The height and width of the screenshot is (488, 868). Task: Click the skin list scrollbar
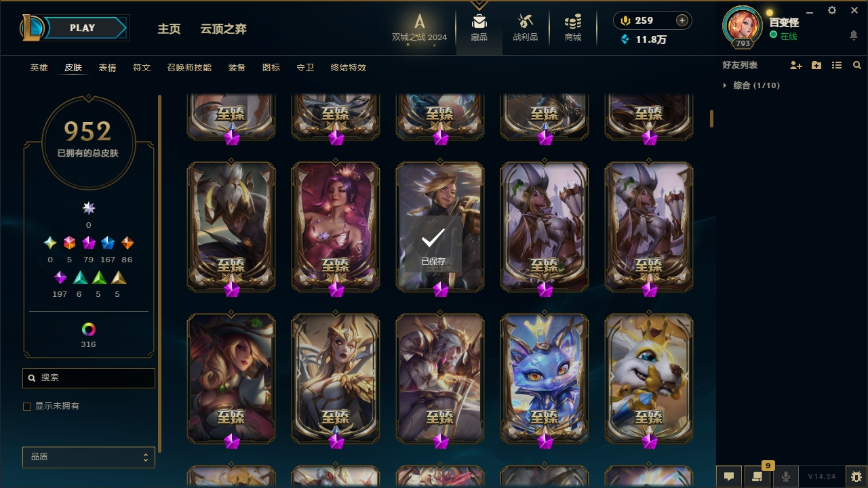click(x=711, y=119)
